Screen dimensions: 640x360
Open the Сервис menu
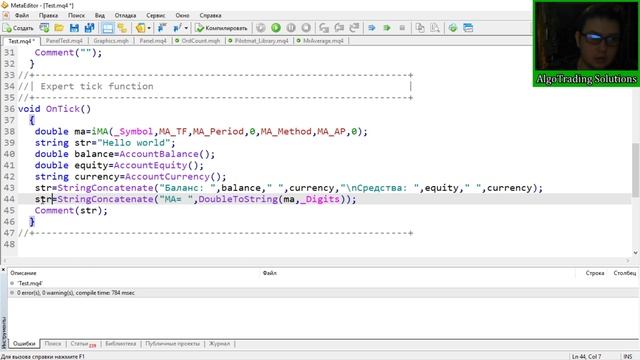pyautogui.click(x=156, y=16)
